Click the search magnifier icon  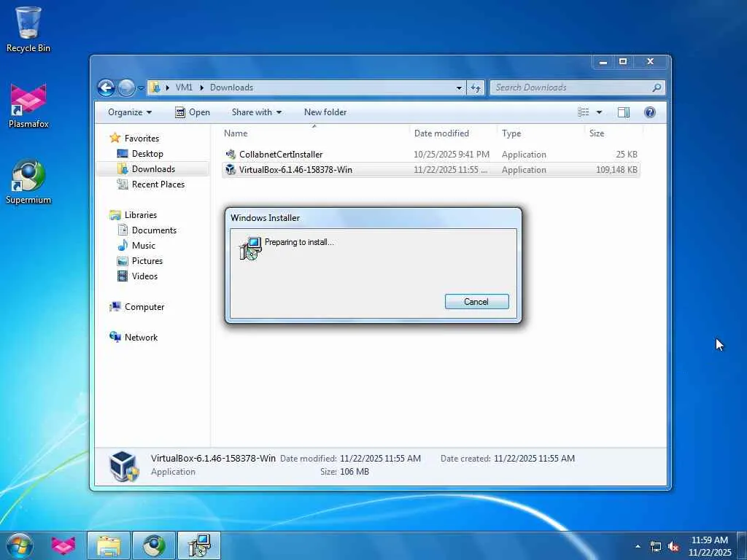[x=657, y=87]
